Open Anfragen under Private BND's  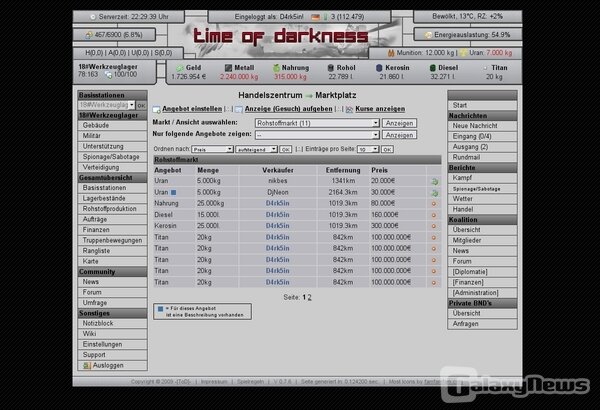point(482,324)
